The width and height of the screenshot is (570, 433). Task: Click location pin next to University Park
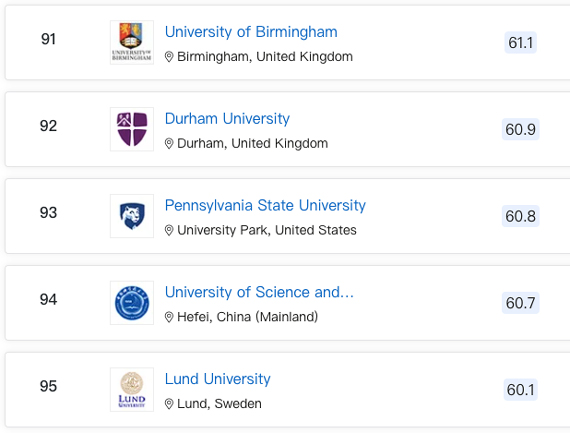coord(169,230)
